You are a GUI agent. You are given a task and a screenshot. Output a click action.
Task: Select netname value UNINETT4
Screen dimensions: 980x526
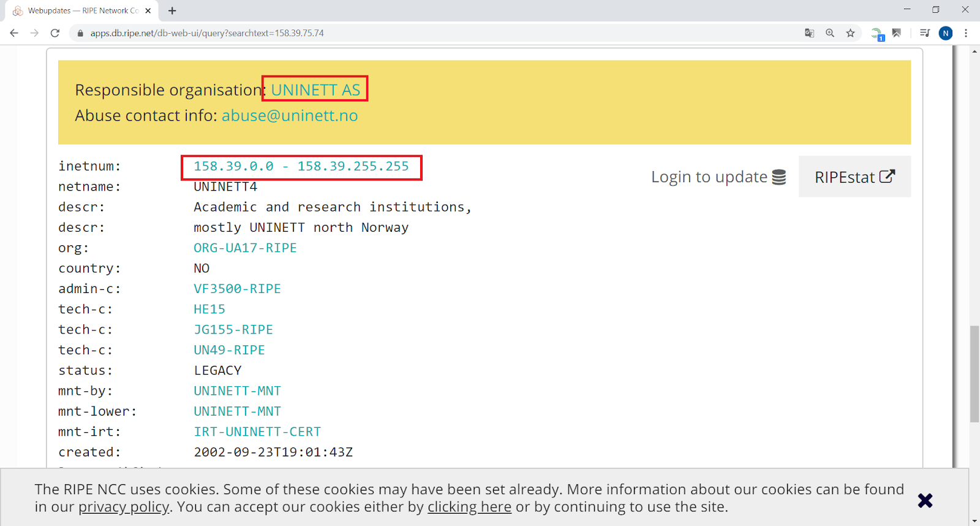point(225,186)
